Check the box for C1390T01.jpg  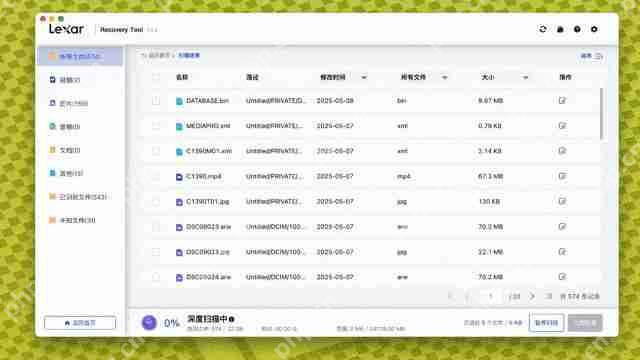(x=156, y=201)
